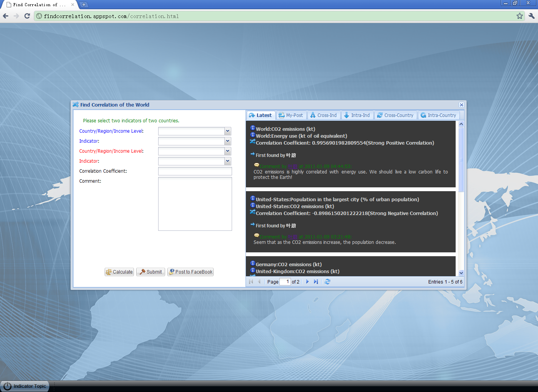Screen dimensions: 538x392
Task: Click 'Entries 1 - 5 of 6' text
Action: click(x=445, y=282)
